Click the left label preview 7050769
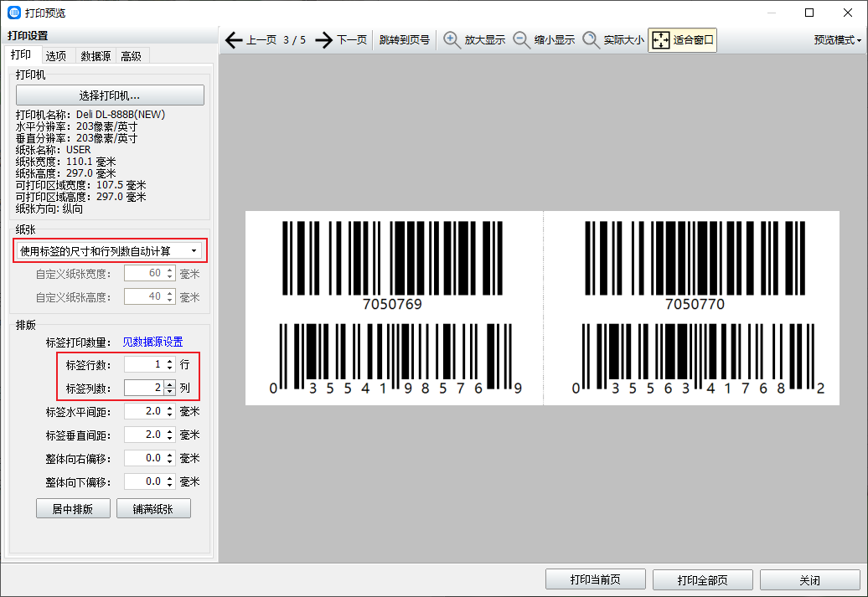The height and width of the screenshot is (597, 868). click(393, 307)
